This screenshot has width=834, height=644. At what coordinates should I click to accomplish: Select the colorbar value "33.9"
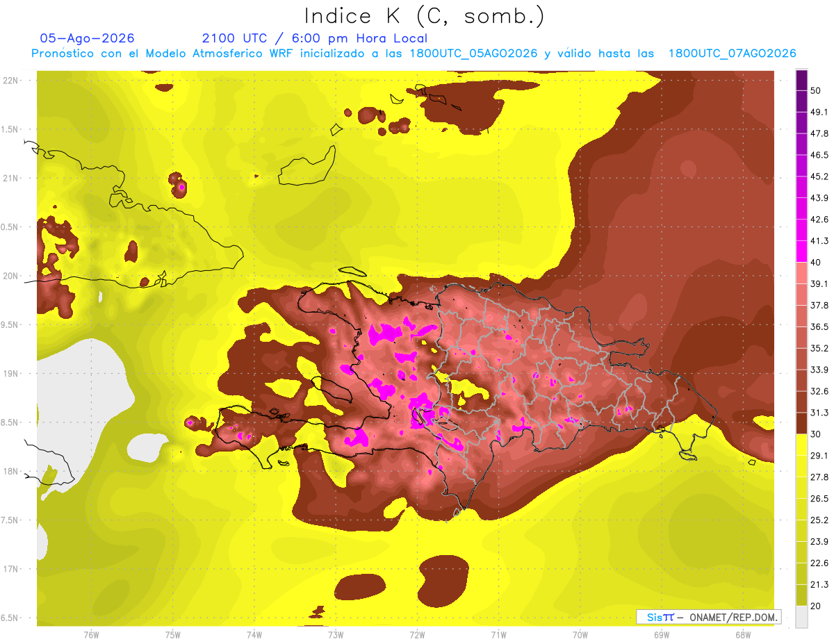(x=819, y=370)
